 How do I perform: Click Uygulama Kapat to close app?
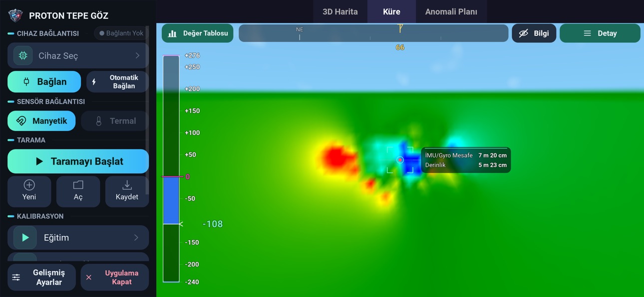click(115, 277)
